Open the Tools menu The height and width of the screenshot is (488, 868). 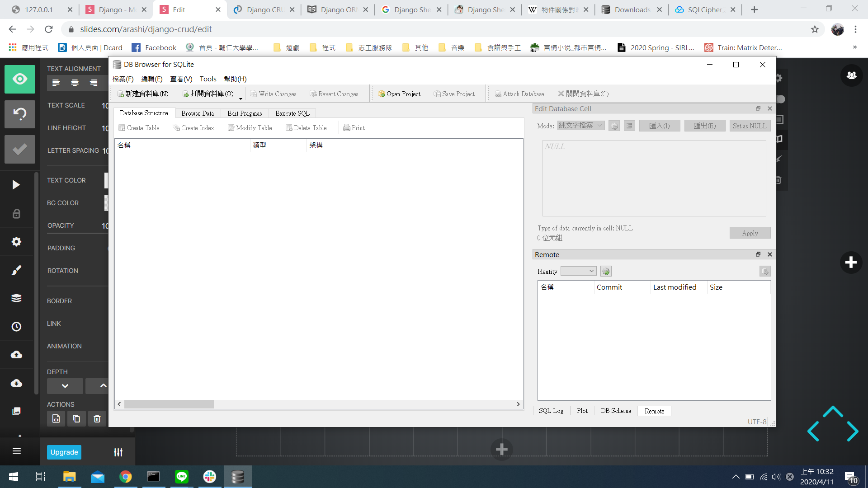pyautogui.click(x=208, y=79)
